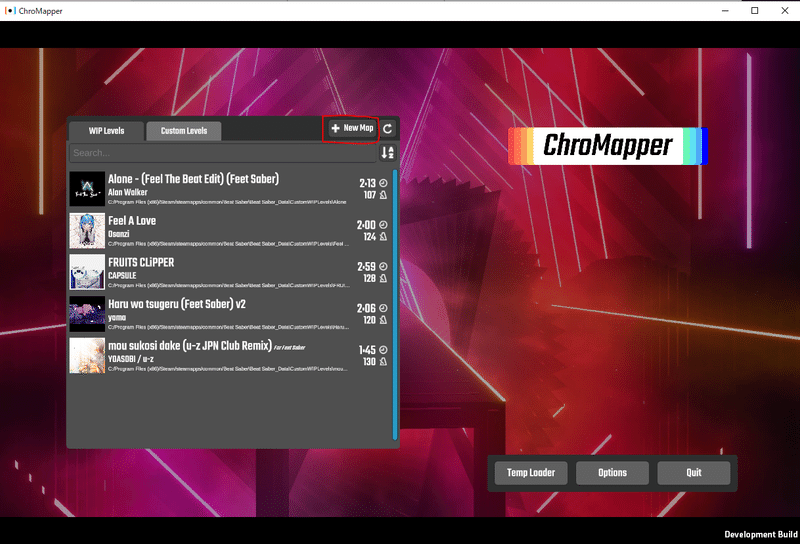Click the yama artist name
The width and height of the screenshot is (800, 544).
[117, 317]
